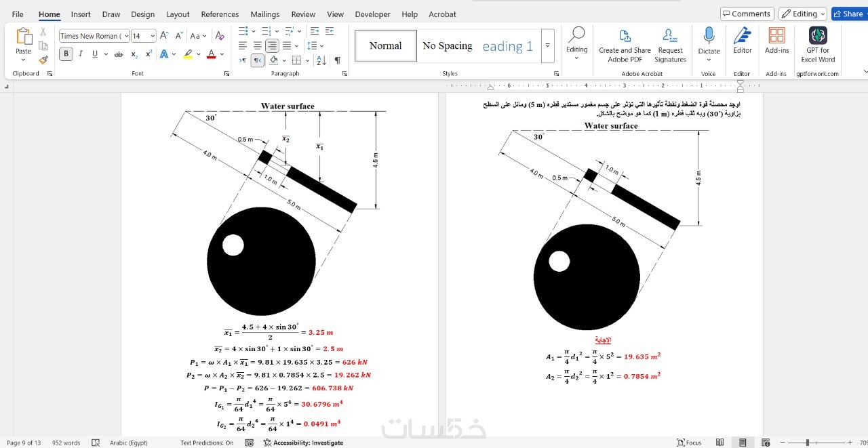The height and width of the screenshot is (448, 868).
Task: Toggle Strikethrough formatting
Action: tap(119, 54)
